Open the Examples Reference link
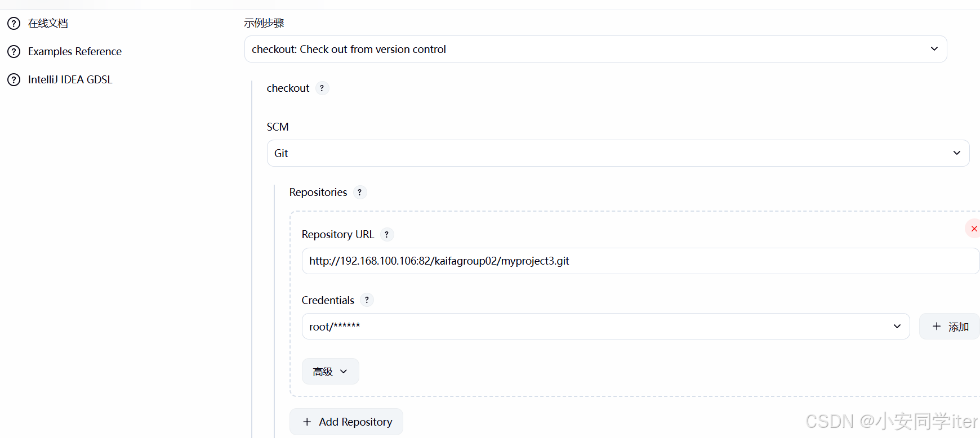 (x=75, y=52)
